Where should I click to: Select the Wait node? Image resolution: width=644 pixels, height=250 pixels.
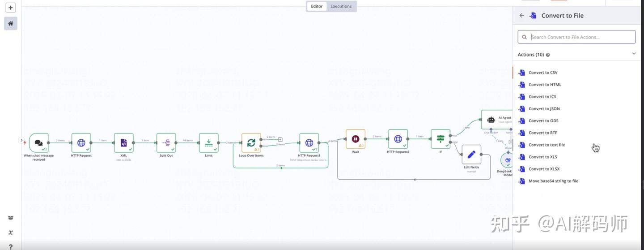pos(356,139)
